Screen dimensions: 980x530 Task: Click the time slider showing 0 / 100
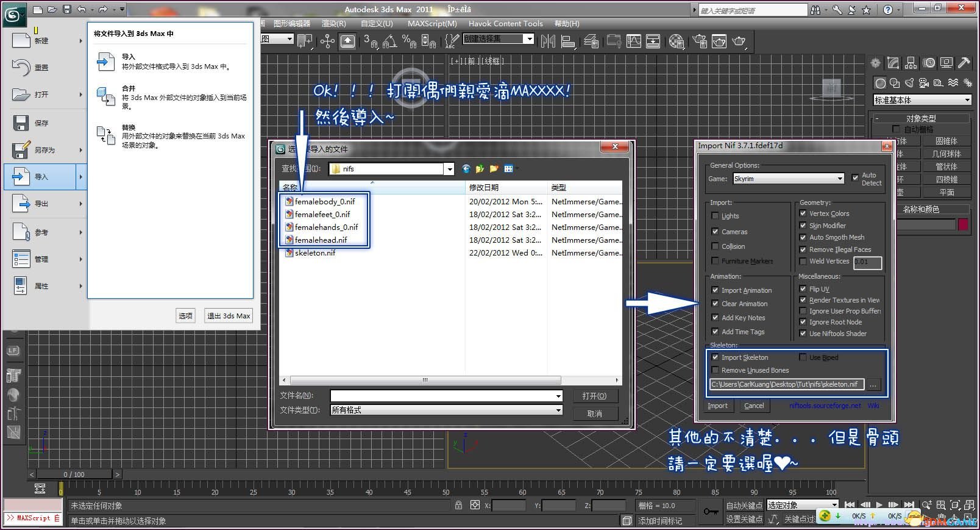pos(74,474)
